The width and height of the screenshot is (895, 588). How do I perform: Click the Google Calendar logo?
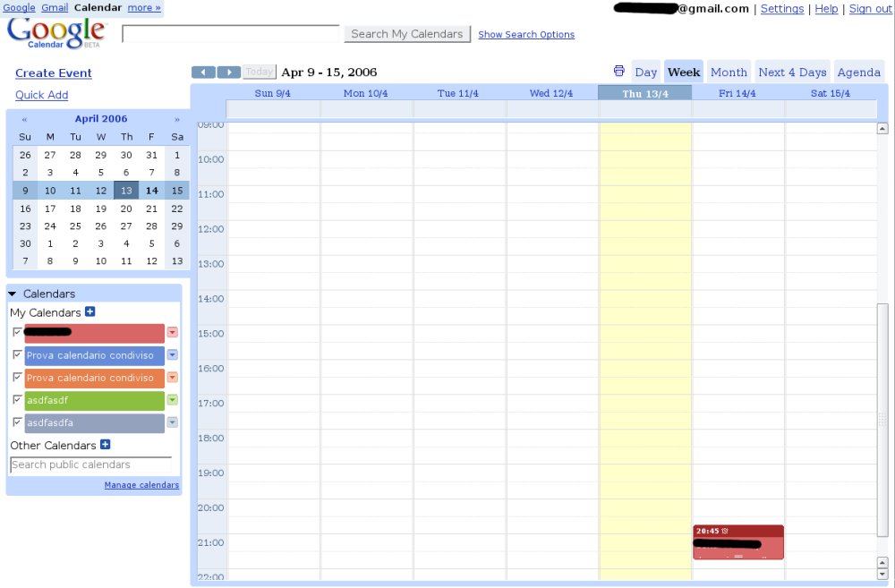(56, 32)
